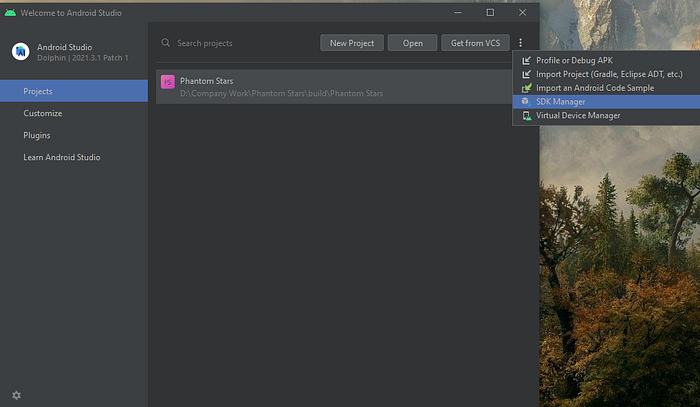Image resolution: width=700 pixels, height=407 pixels.
Task: Click the Import Android Code Sample icon
Action: click(x=527, y=88)
